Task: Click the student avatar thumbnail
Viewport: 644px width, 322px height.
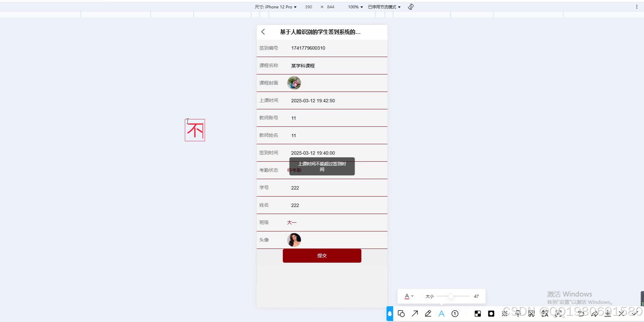Action: [x=294, y=240]
